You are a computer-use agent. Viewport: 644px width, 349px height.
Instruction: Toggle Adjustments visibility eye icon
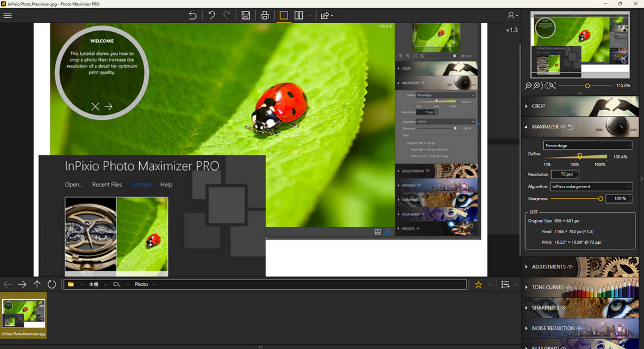(570, 267)
